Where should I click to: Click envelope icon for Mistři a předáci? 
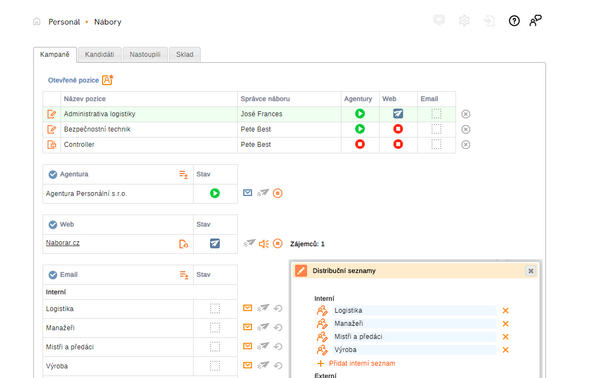click(x=248, y=346)
